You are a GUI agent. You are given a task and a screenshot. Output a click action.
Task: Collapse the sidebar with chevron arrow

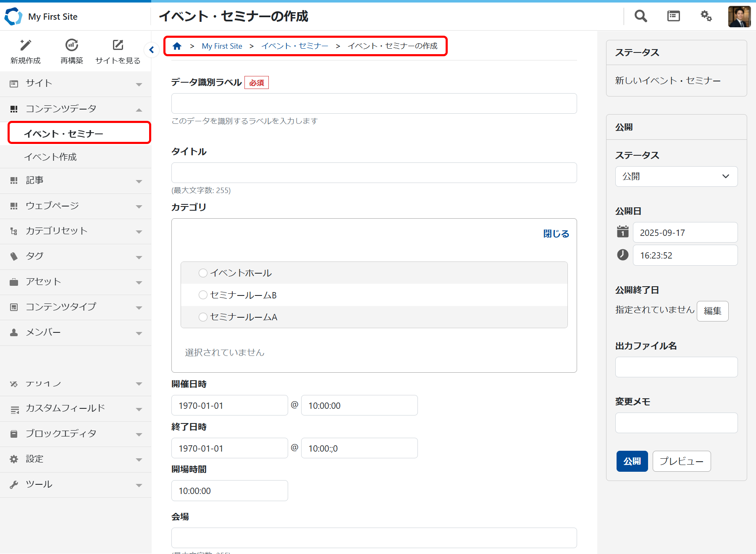pyautogui.click(x=152, y=50)
